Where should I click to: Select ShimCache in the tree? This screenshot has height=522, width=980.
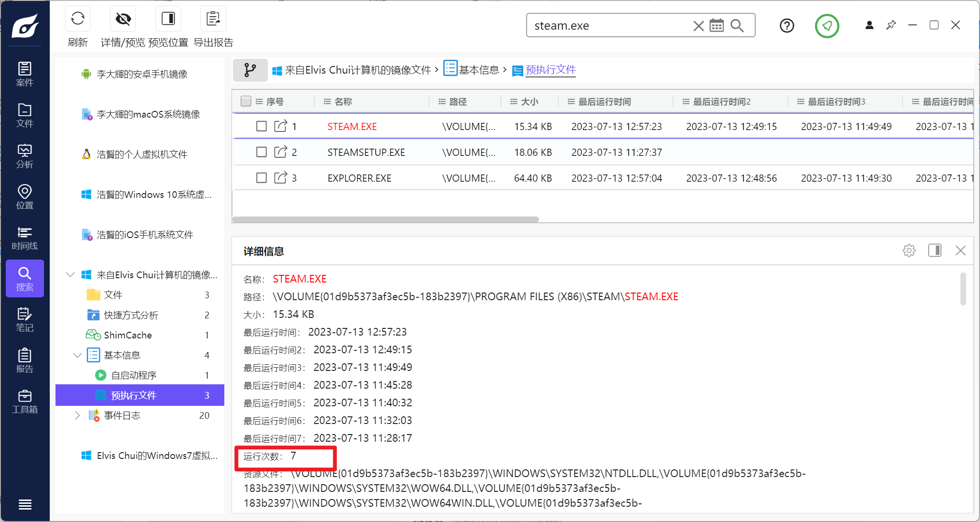coord(128,335)
